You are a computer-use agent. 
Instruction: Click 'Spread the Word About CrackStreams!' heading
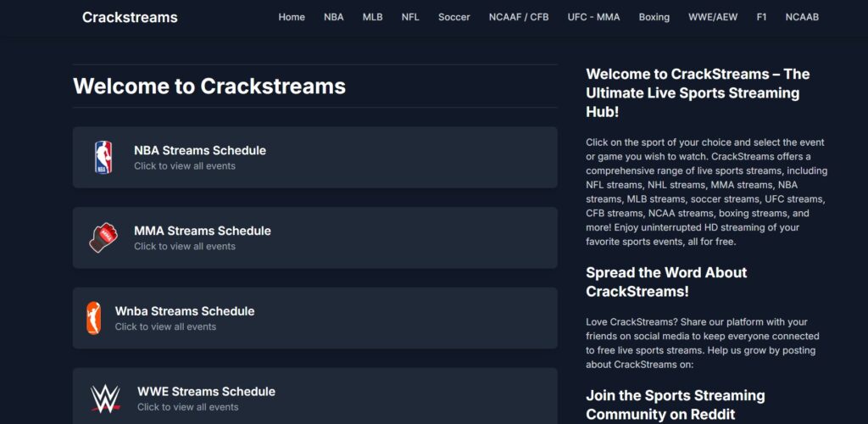(666, 282)
